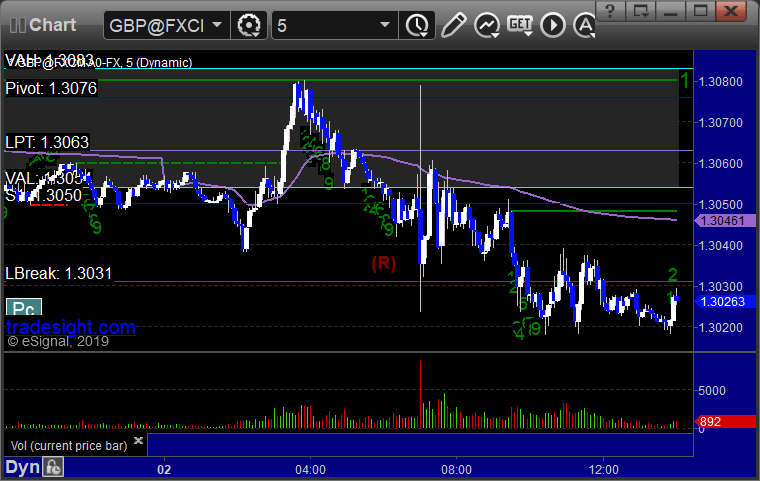Click the © eSignal, 2019 text

[x=58, y=341]
